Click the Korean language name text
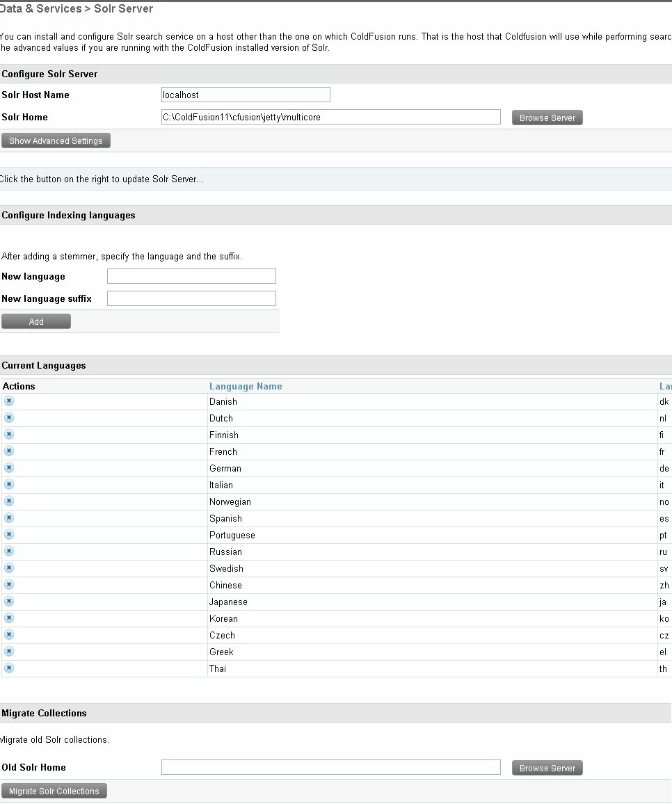672x804 pixels. (223, 618)
